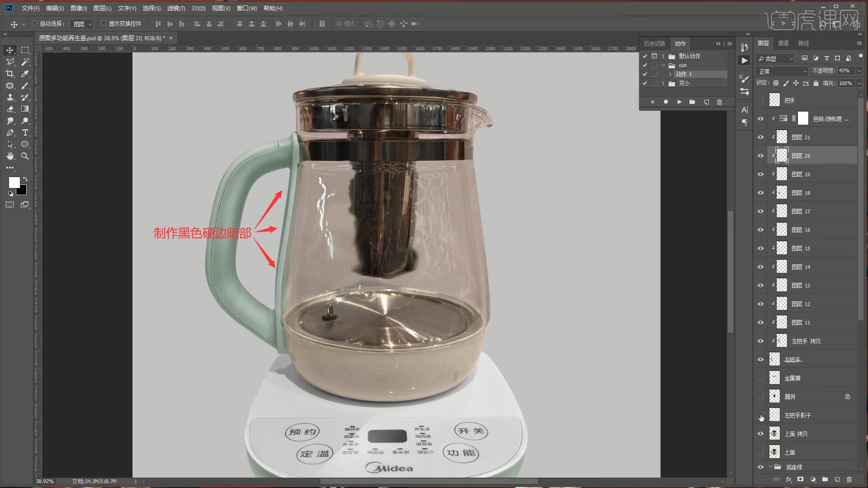Open the blend mode 正常 dropdown

(782, 71)
